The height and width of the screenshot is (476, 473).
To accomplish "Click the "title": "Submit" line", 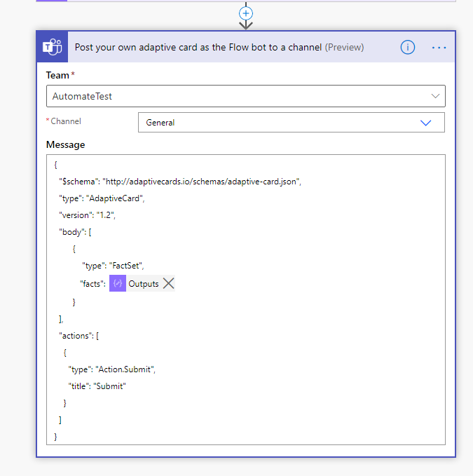I will [x=97, y=386].
